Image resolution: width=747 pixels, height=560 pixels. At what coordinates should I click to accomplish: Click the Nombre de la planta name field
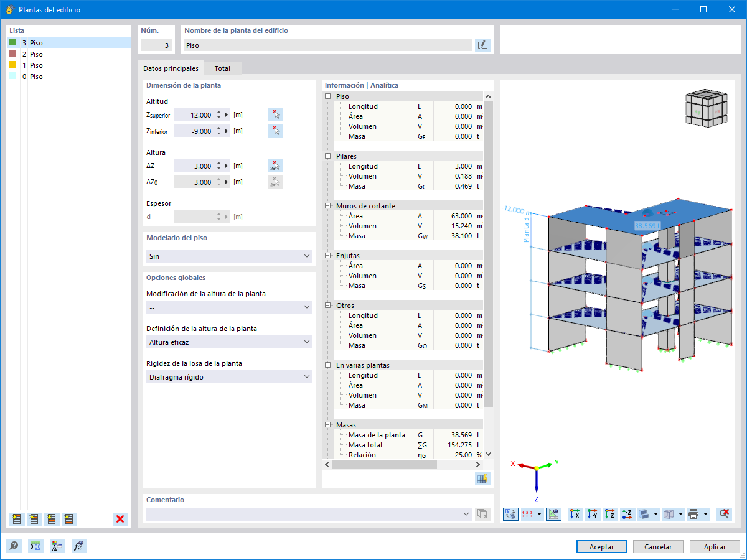(x=327, y=45)
